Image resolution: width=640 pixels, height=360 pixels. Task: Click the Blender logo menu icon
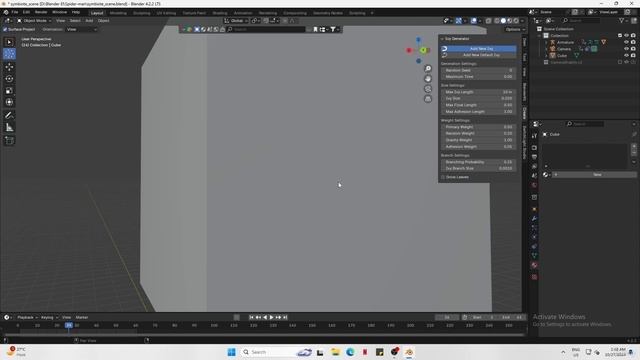point(6,12)
